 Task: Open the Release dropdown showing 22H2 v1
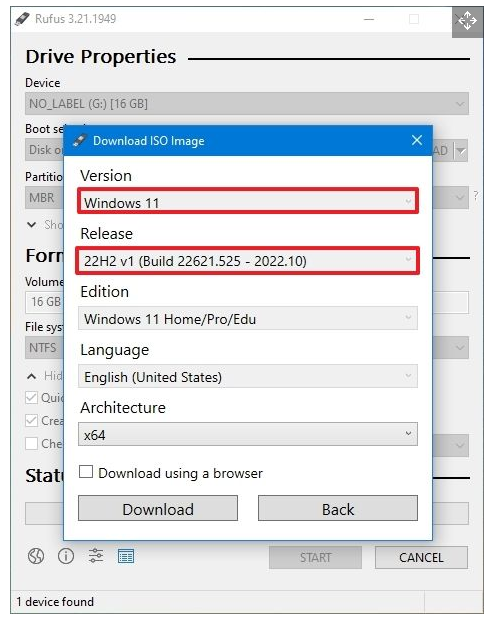click(248, 261)
